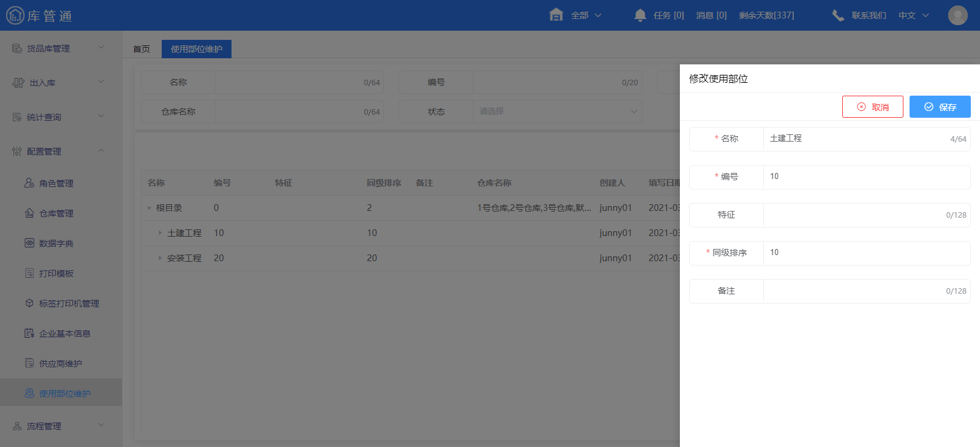Click the 打印模板 icon
This screenshot has height=447, width=980.
(29, 273)
